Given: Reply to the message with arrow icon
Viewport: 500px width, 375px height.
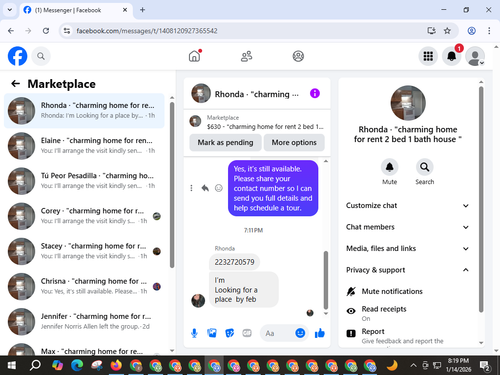Looking at the screenshot, I should pos(205,188).
